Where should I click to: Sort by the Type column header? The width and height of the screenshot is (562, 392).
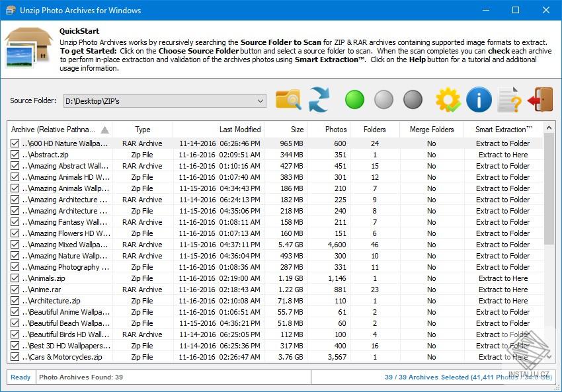click(143, 130)
